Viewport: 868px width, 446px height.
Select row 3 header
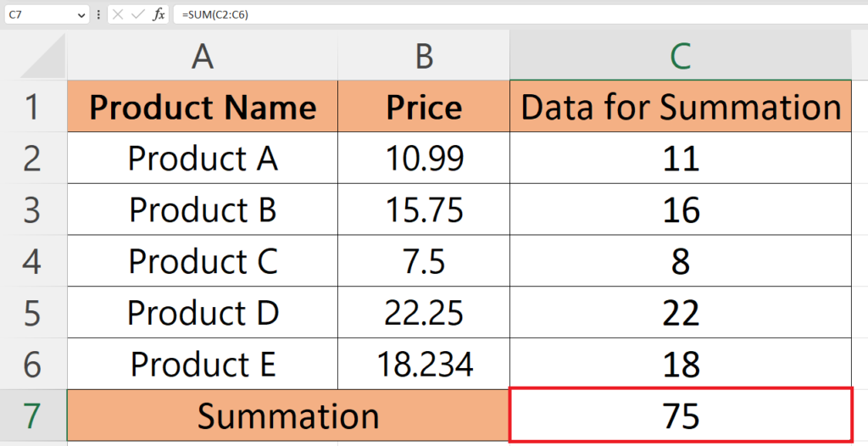coord(33,209)
